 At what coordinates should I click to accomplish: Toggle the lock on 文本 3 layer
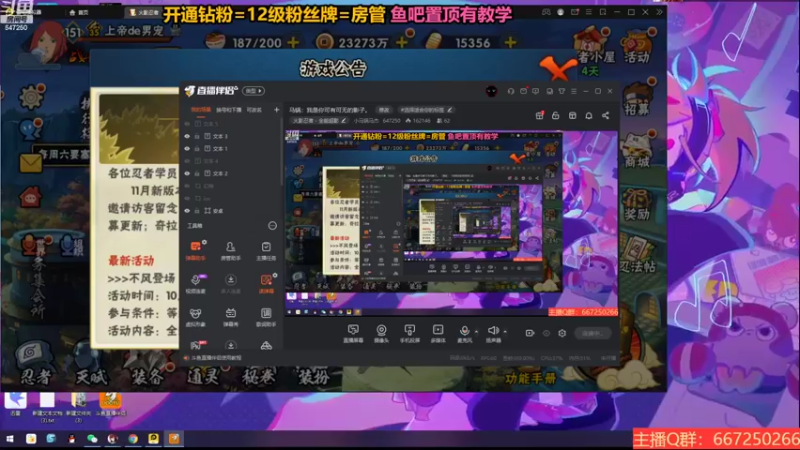(197, 136)
